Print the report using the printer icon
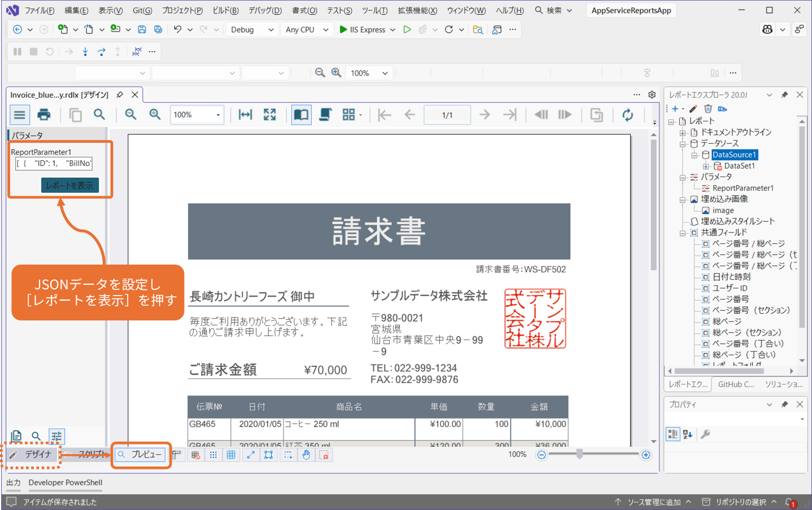Screen dimensions: 812x510 pos(44,115)
